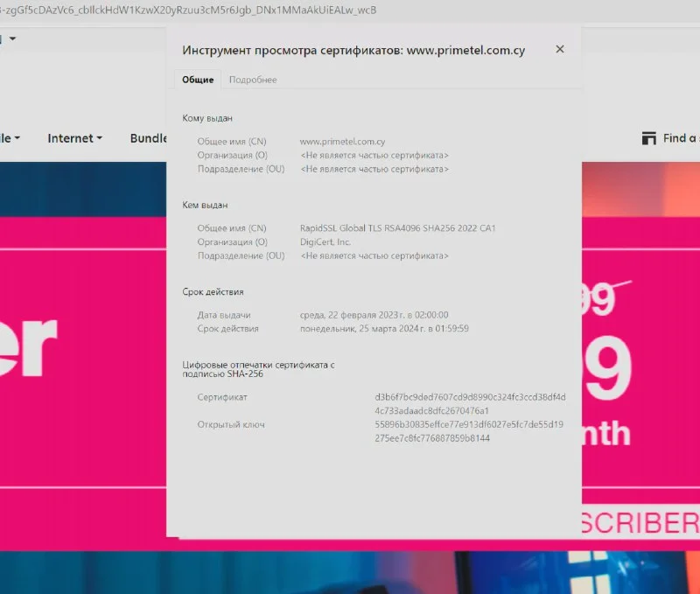Click the dialog title with www.primetel.com.cy
700x594 pixels.
point(353,50)
